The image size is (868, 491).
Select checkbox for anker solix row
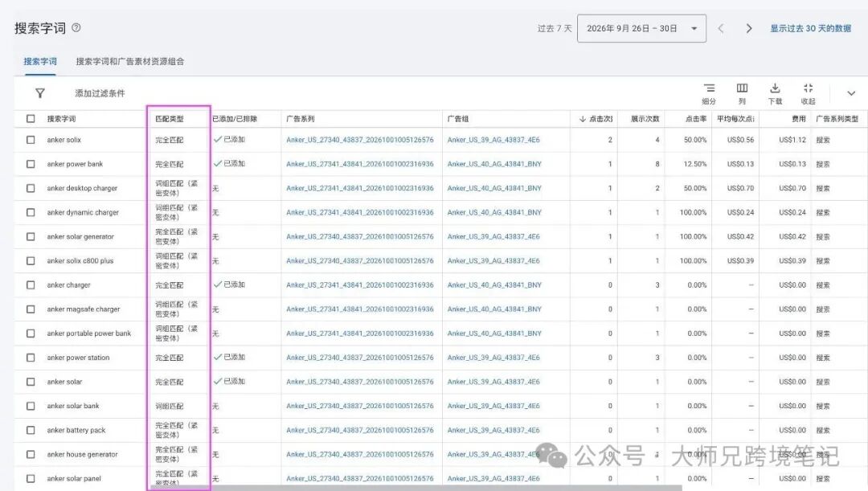(x=31, y=140)
